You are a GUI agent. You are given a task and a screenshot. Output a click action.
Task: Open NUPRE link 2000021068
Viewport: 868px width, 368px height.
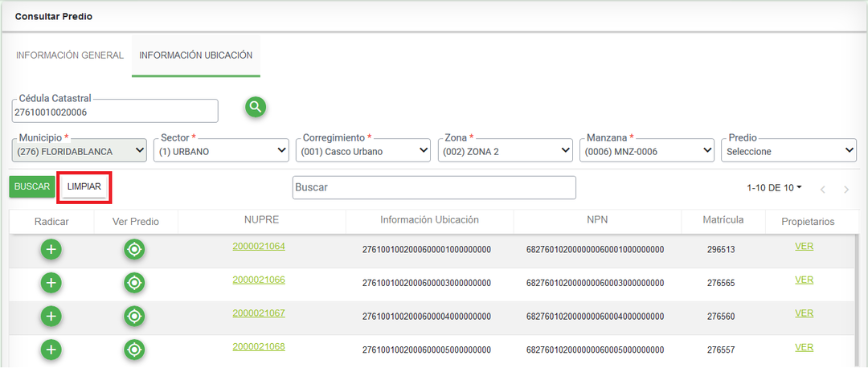(x=259, y=346)
